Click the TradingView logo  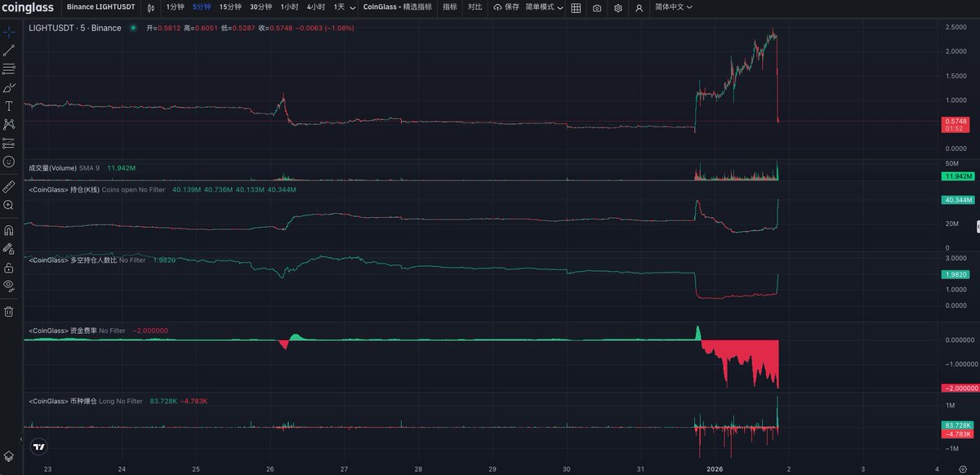point(38,446)
